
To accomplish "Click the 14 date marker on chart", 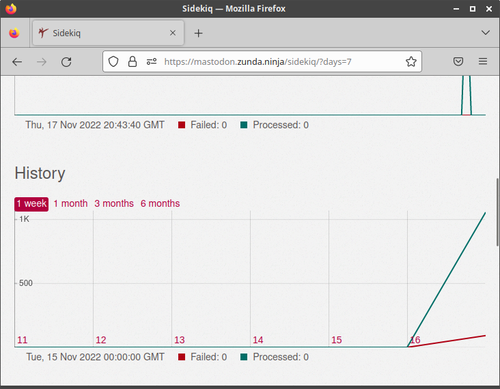I will click(x=258, y=340).
